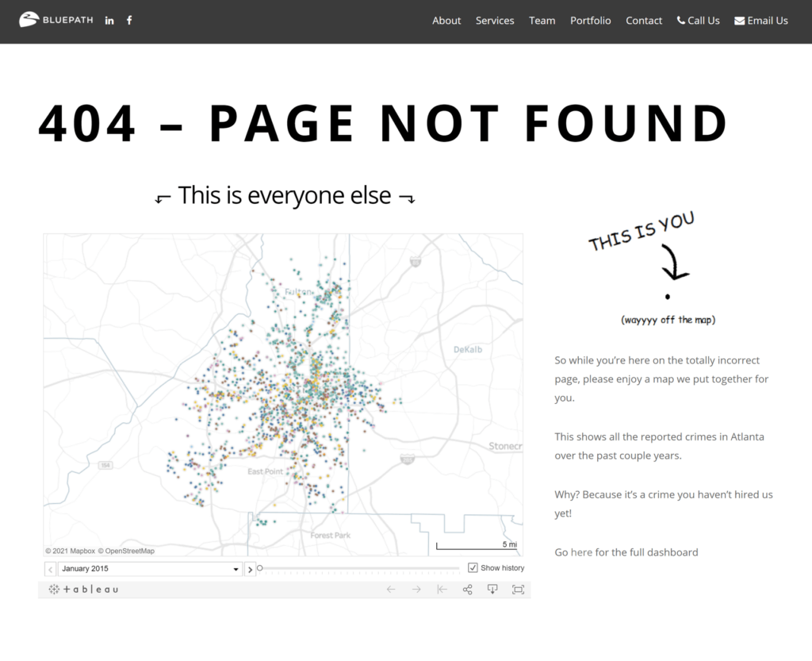
Task: Open the LinkedIn social icon
Action: (109, 21)
